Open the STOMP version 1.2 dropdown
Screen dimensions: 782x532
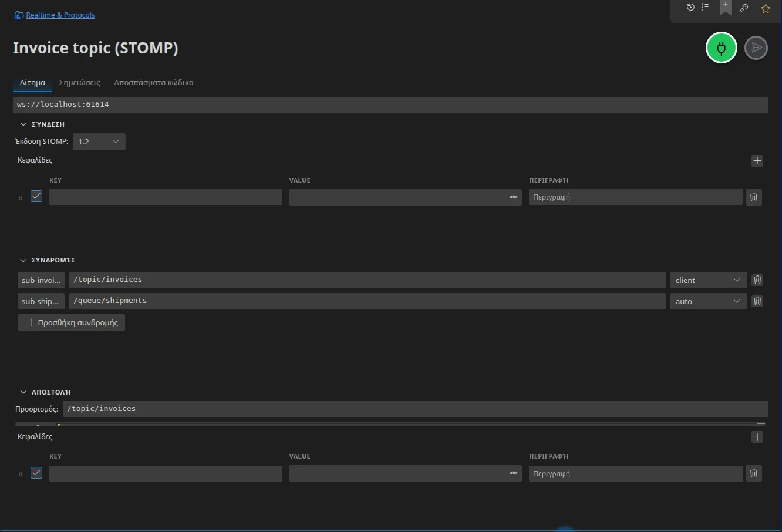pos(99,142)
